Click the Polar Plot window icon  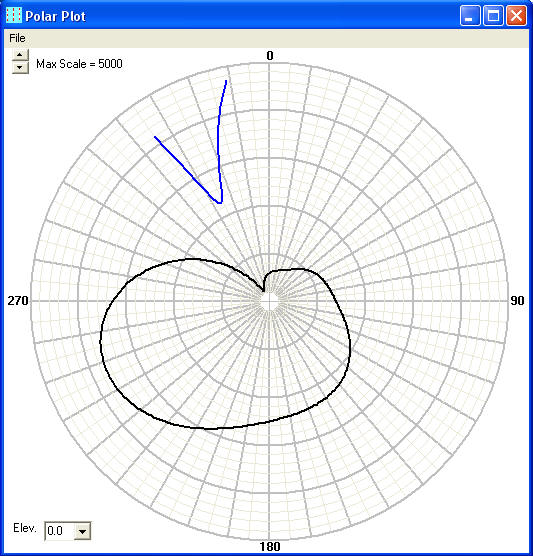click(14, 16)
